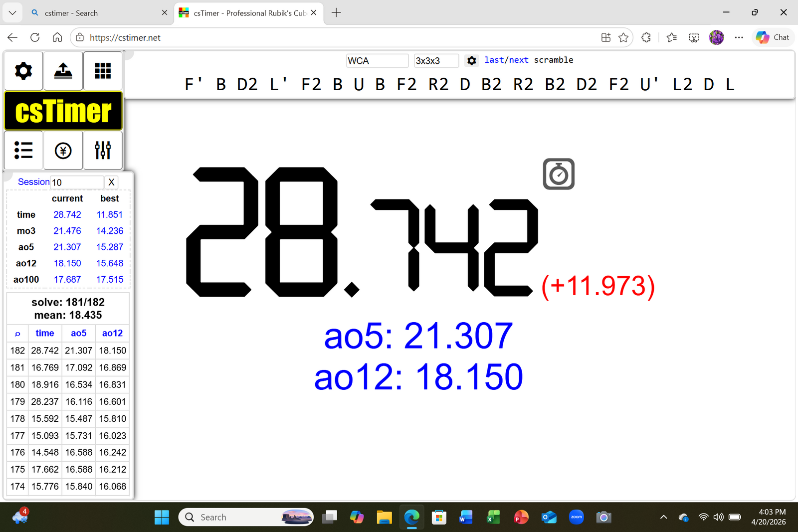Open Zoom from the taskbar
798x532 pixels.
577,517
